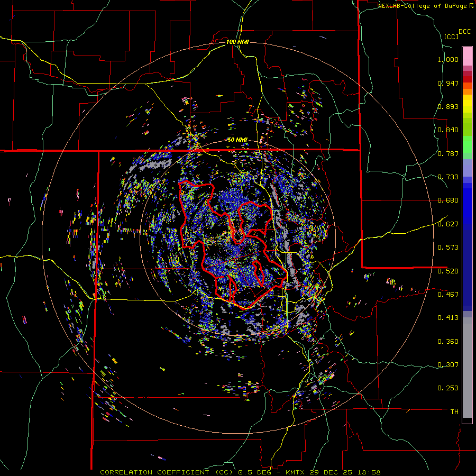Pick the pink segment of the color bar
This screenshot has width=476, height=476.
467,56
